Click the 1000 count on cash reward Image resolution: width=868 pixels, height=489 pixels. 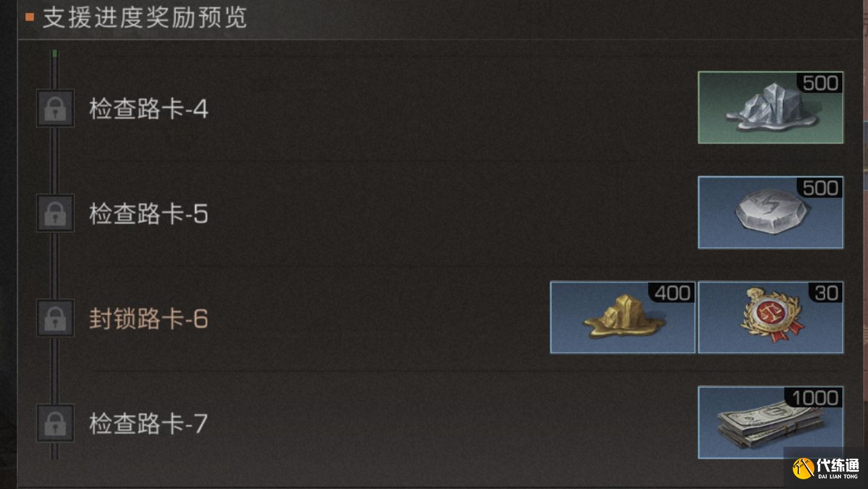click(x=815, y=398)
